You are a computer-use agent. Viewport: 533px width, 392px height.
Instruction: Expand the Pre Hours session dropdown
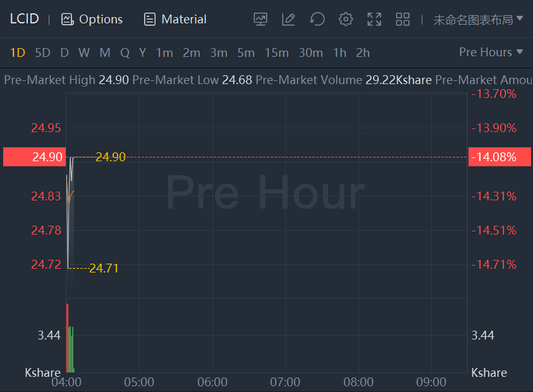[491, 52]
